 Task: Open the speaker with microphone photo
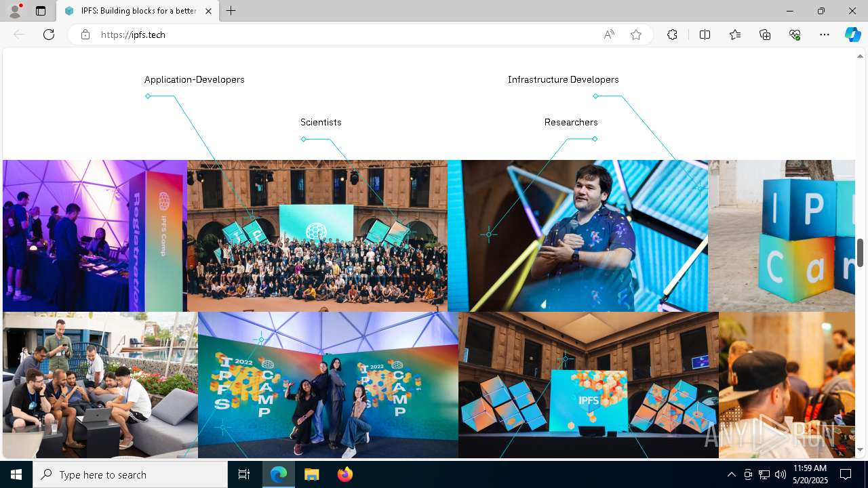tap(578, 236)
